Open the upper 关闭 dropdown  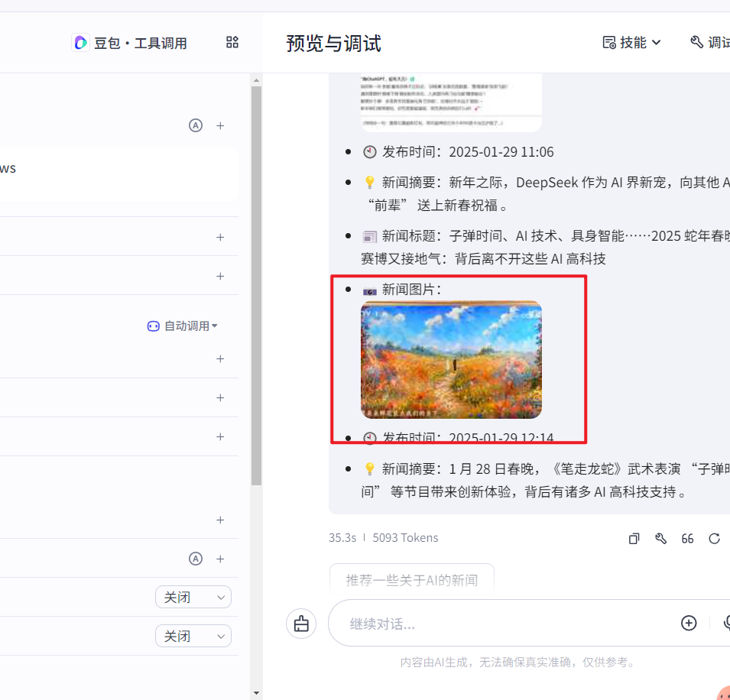pos(193,597)
